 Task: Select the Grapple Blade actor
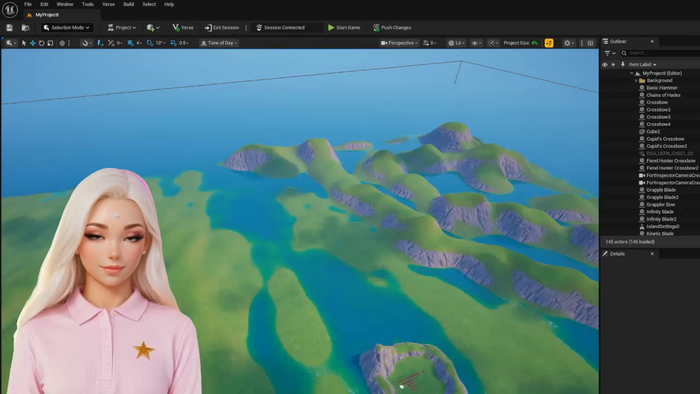pyautogui.click(x=661, y=190)
